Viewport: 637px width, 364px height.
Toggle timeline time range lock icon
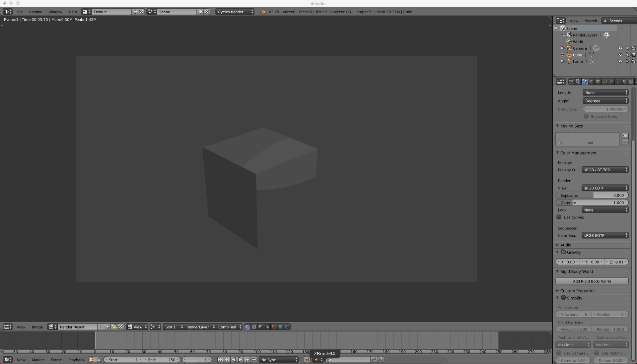tap(99, 360)
